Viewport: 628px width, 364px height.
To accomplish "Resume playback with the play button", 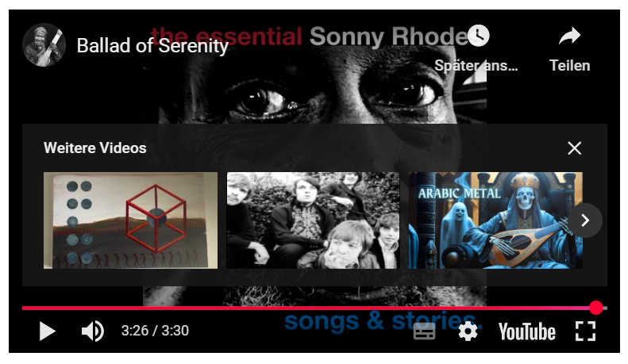I will pyautogui.click(x=48, y=331).
